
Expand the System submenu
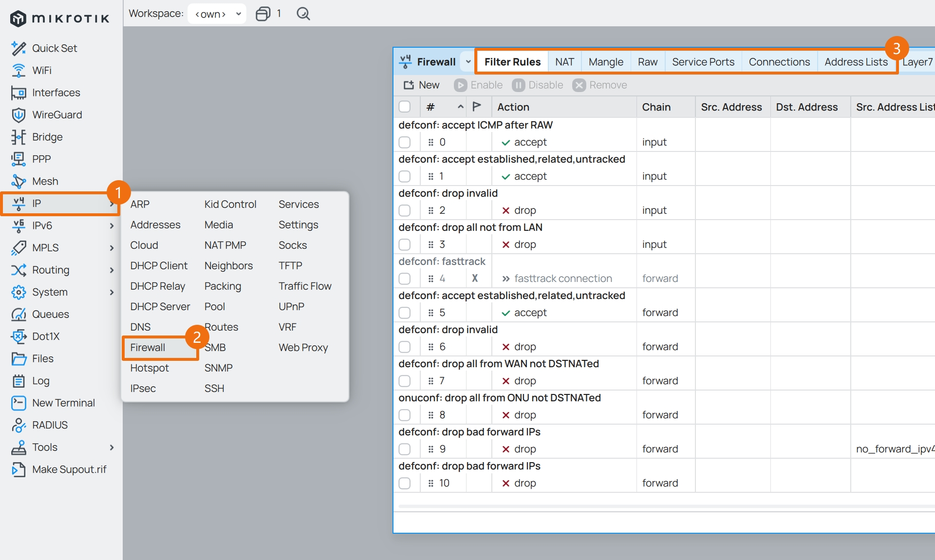click(x=112, y=292)
